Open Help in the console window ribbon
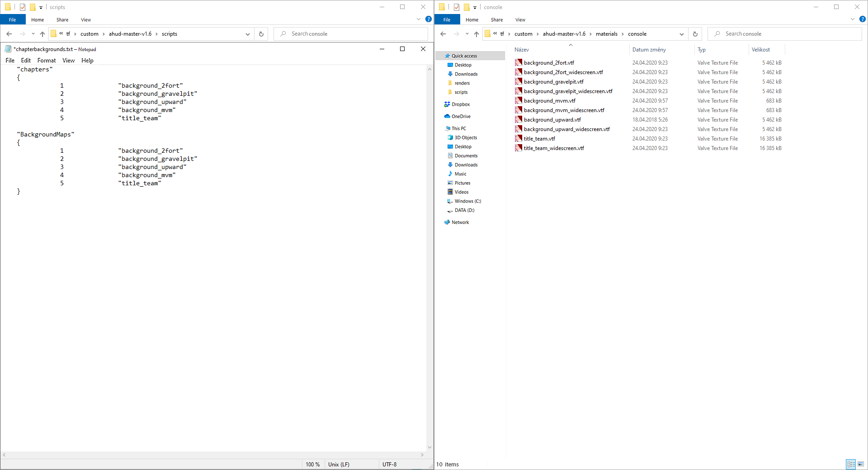This screenshot has width=868, height=470. pyautogui.click(x=863, y=19)
